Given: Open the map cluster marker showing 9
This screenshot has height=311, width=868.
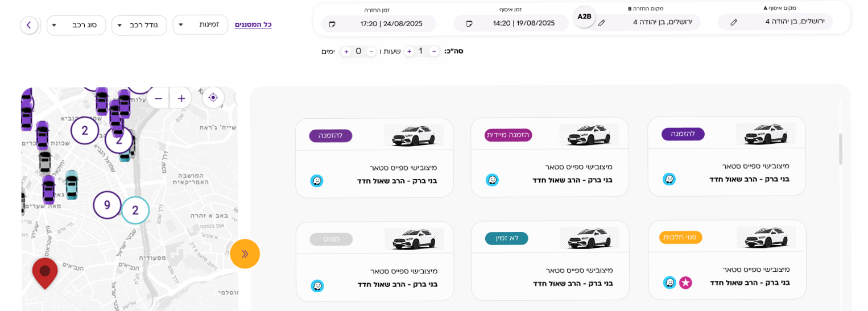Looking at the screenshot, I should (107, 205).
